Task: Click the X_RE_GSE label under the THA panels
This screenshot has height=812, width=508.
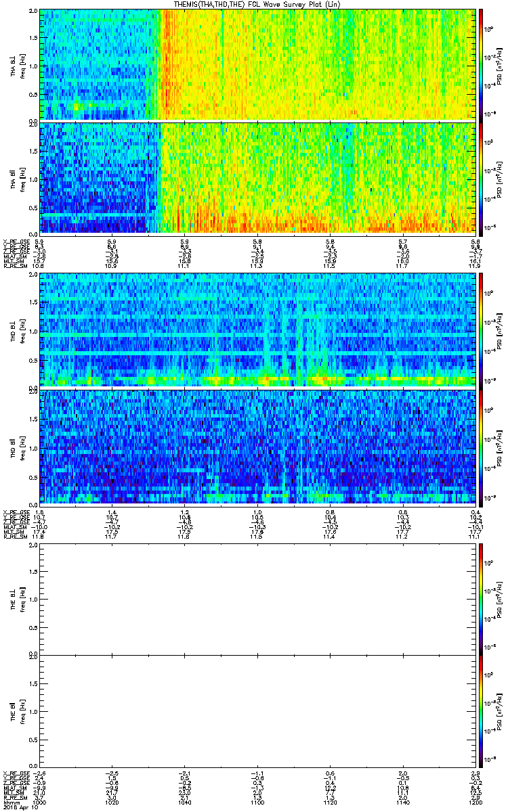Action: 16,241
